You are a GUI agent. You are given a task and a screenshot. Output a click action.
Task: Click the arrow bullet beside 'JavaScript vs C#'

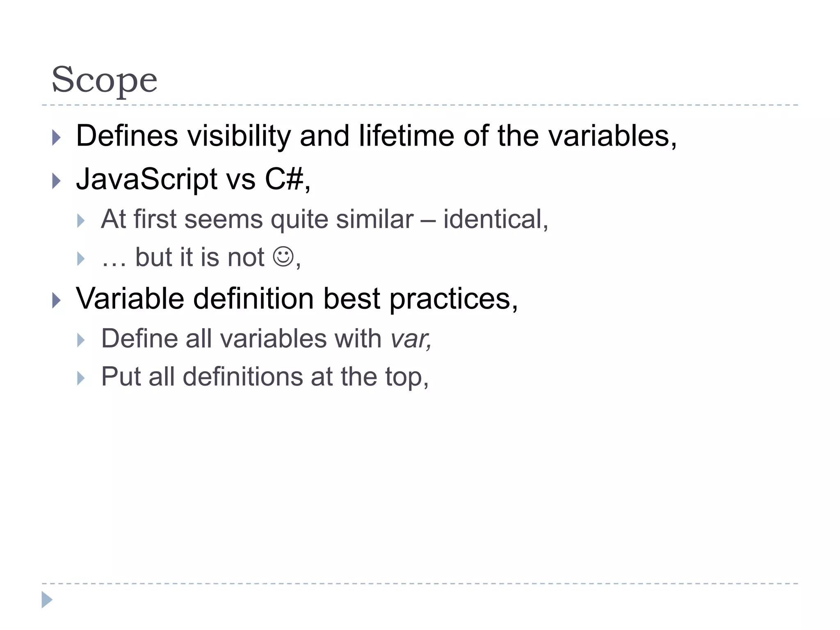57,181
